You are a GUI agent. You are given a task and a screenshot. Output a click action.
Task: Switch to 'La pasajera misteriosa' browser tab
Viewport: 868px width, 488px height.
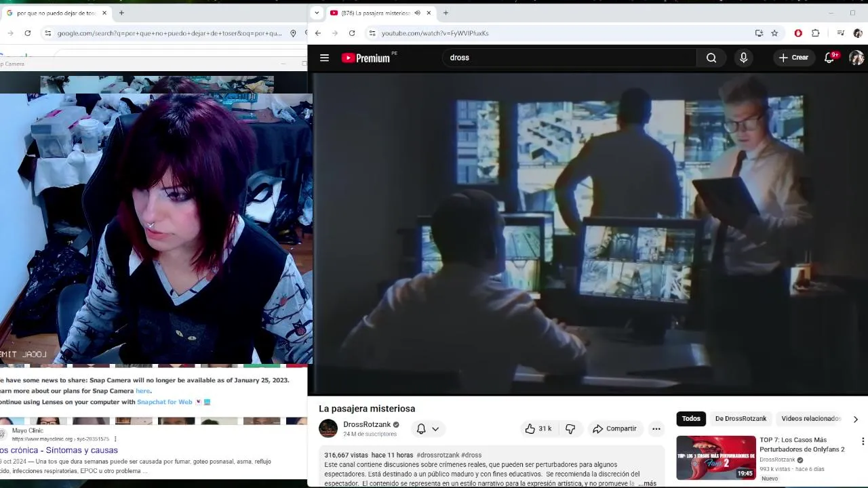[375, 13]
